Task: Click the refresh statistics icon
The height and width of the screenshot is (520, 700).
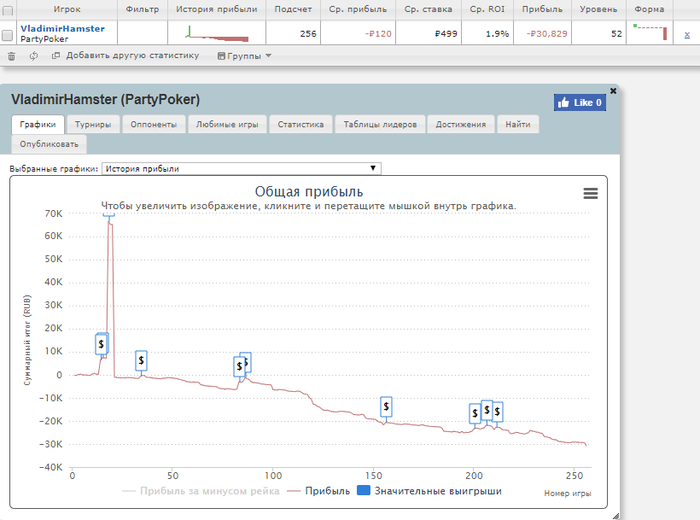Action: pos(33,56)
